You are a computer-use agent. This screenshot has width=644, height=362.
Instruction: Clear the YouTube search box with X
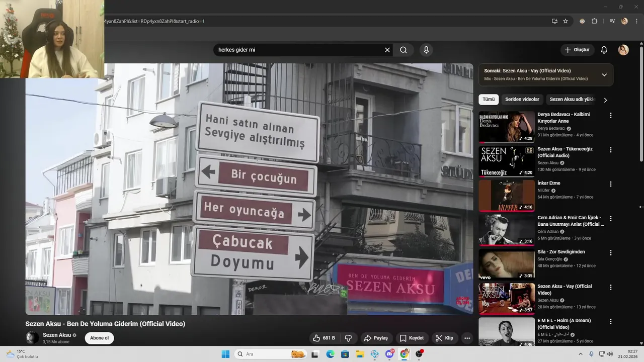click(387, 50)
